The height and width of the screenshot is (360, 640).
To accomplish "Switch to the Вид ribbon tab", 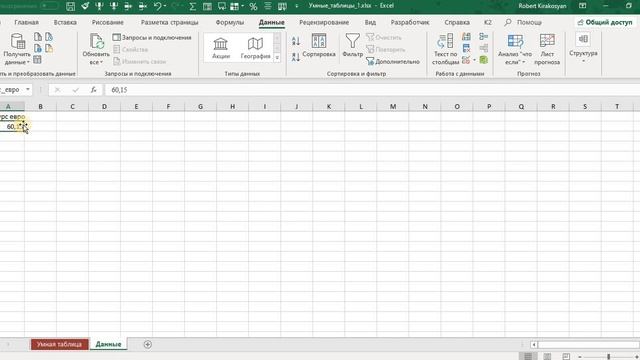I will pos(370,22).
